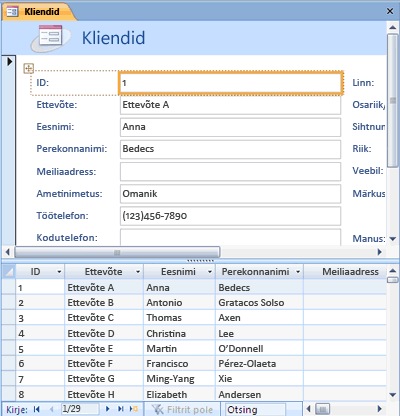Viewport: 400px width, 416px height.
Task: Click the datasheet scroll up arrow
Action: 393,271
